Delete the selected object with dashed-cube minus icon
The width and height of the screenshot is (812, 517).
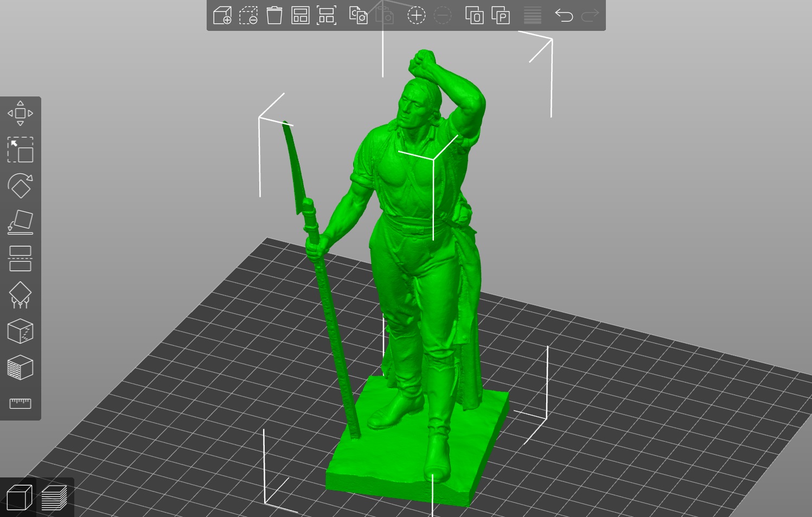pos(248,15)
